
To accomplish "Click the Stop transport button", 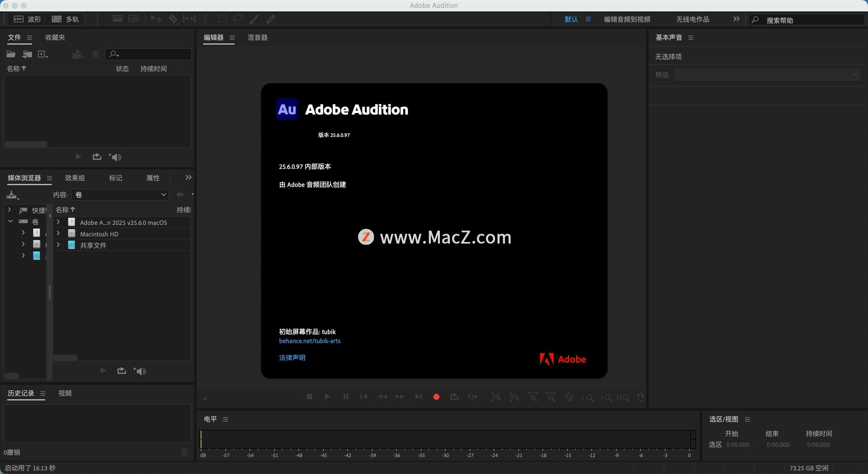I will (x=310, y=397).
